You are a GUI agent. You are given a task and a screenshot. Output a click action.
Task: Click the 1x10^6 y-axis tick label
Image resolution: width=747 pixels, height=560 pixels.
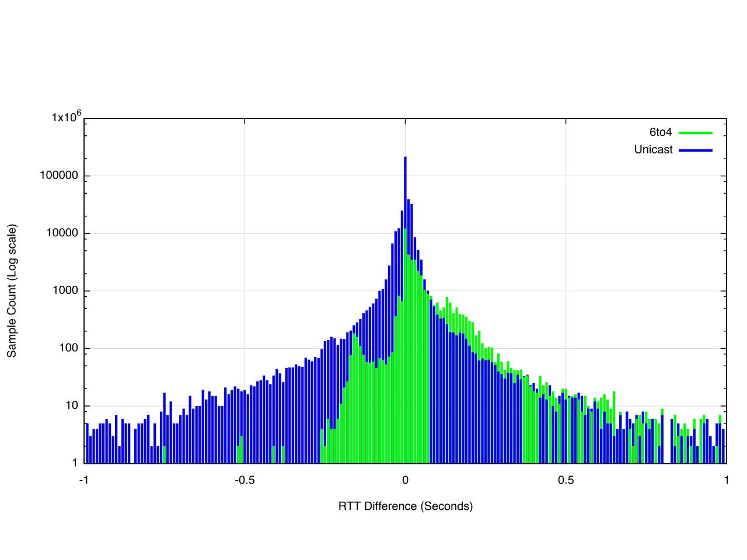pyautogui.click(x=65, y=117)
